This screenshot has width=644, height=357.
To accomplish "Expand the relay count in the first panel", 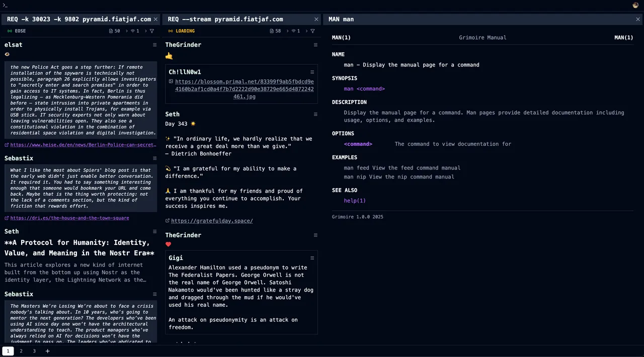I will click(x=135, y=31).
